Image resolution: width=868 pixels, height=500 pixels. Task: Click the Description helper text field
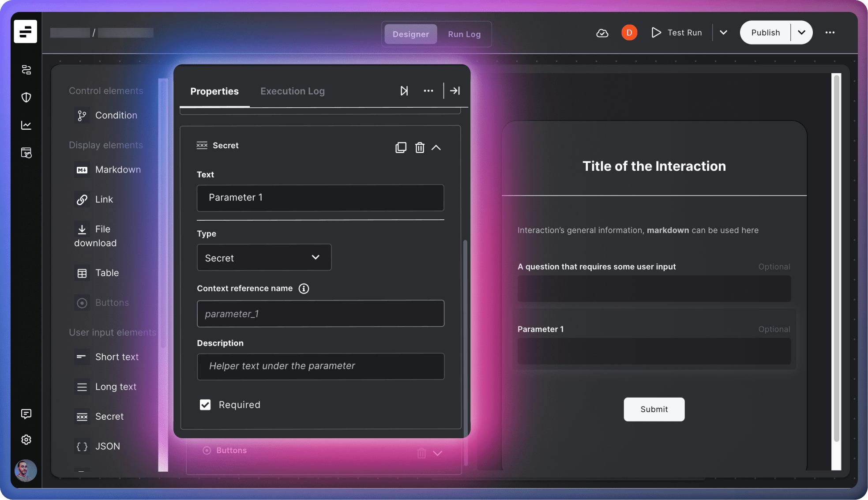pos(320,366)
